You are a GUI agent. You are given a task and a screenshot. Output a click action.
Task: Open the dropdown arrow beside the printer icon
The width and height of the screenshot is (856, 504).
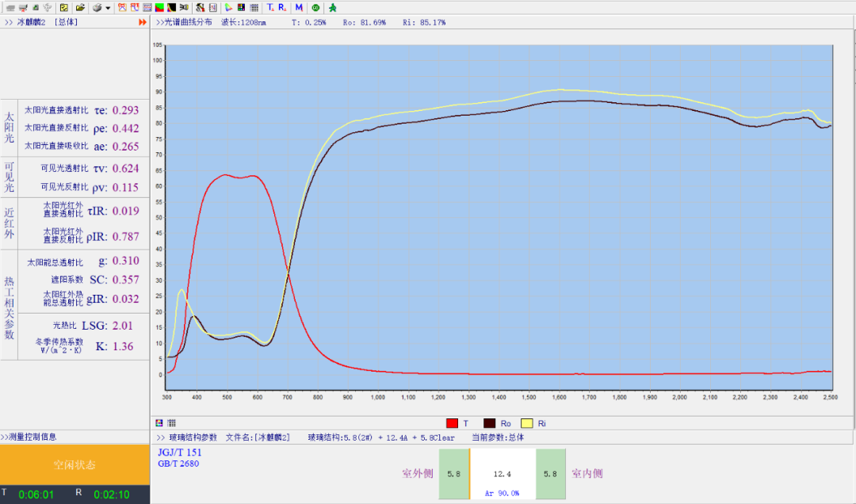108,8
